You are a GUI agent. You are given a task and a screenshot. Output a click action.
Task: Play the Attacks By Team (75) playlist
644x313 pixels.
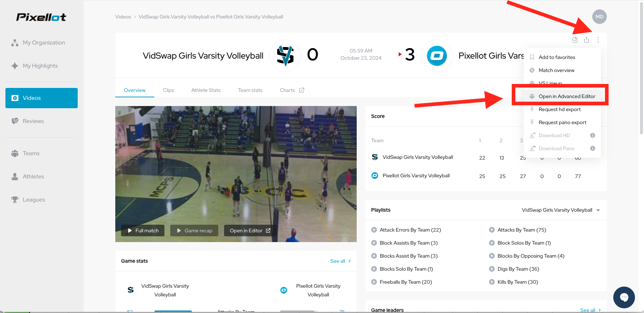tap(518, 230)
